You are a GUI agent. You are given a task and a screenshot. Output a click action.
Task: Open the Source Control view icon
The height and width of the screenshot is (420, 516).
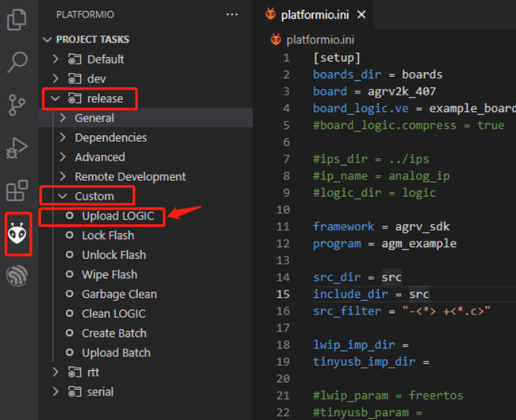(17, 105)
